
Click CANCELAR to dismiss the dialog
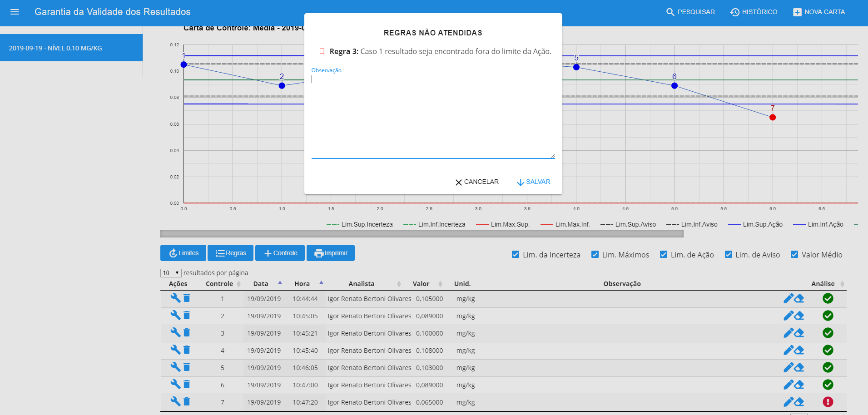[x=477, y=182]
